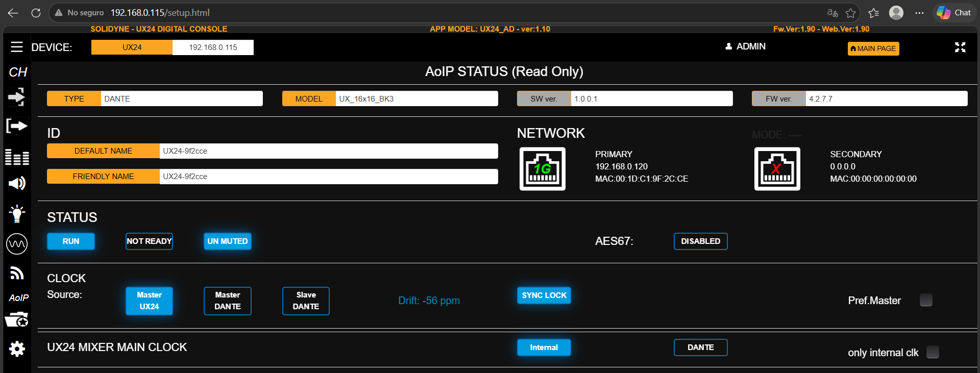Open the outputs arrow icon in sidebar
The image size is (980, 373).
click(x=17, y=126)
